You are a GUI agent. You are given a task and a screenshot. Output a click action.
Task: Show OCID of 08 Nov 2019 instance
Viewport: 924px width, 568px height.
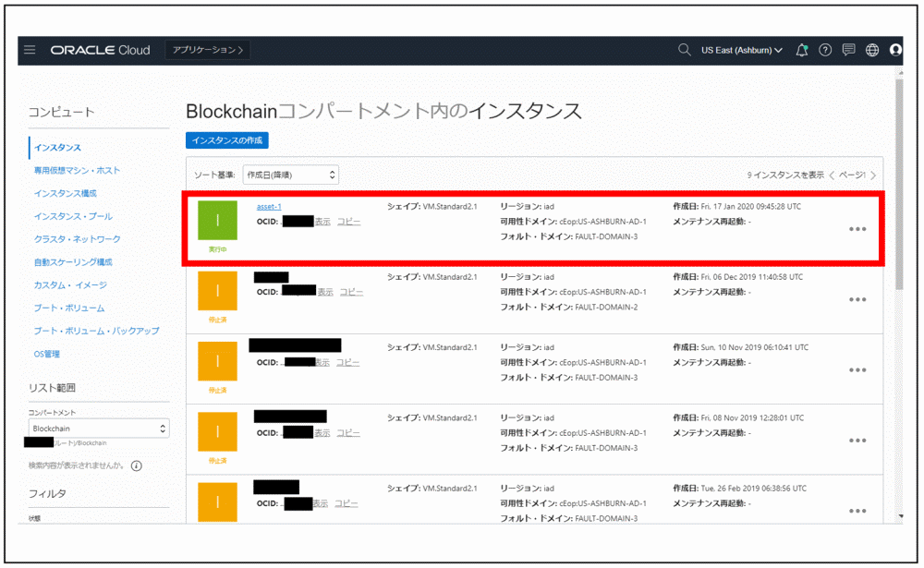coord(322,433)
